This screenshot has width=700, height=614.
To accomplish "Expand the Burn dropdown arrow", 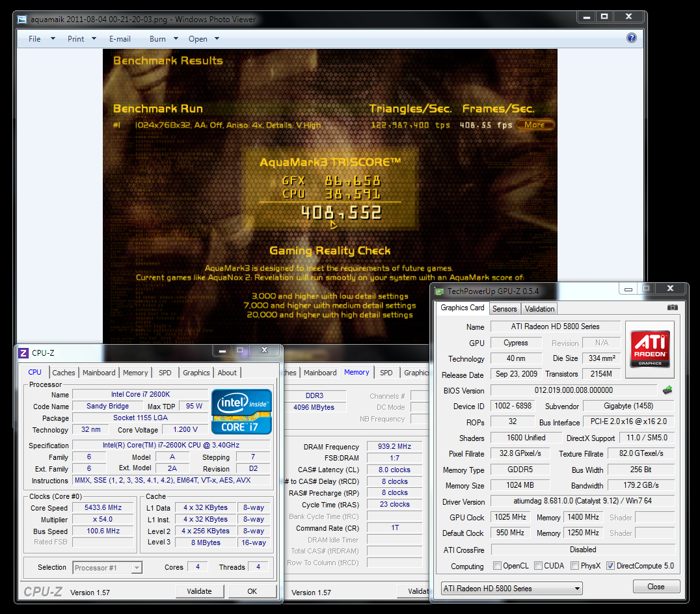I will point(176,39).
